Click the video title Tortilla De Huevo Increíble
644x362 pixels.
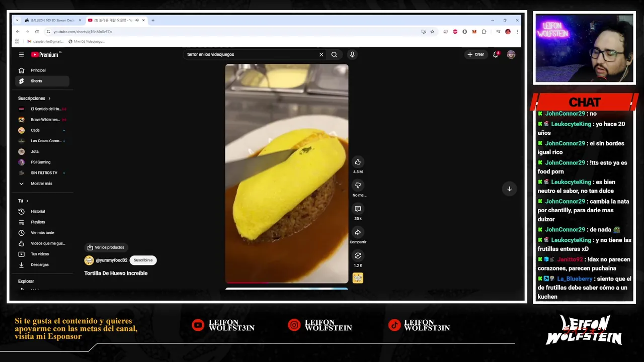[116, 274]
